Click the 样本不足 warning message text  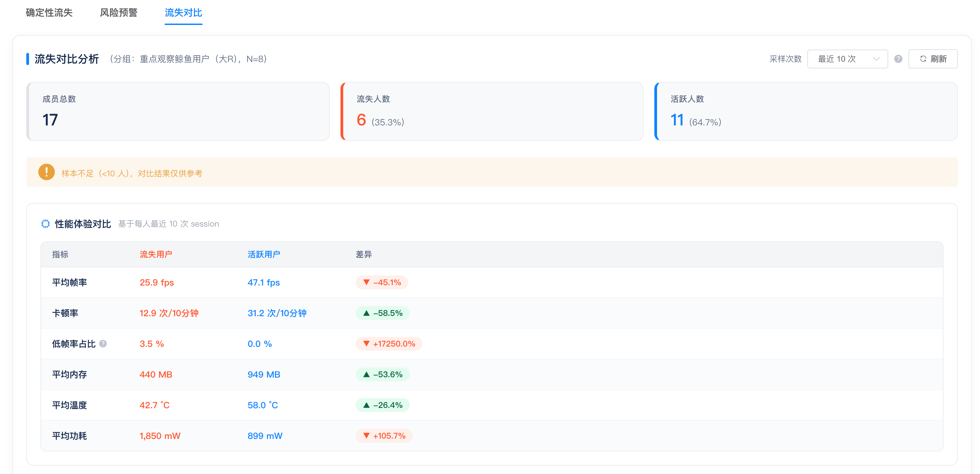pyautogui.click(x=132, y=173)
